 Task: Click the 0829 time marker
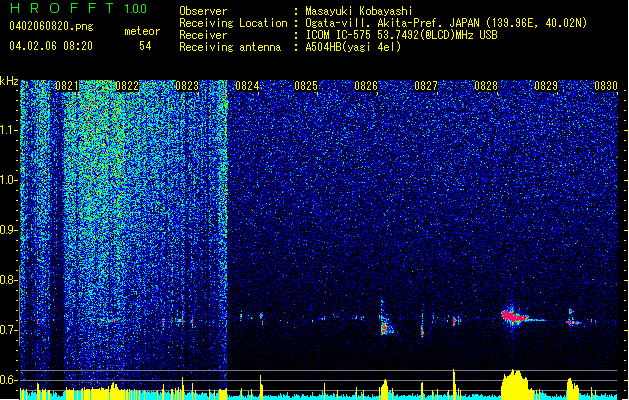click(x=546, y=86)
